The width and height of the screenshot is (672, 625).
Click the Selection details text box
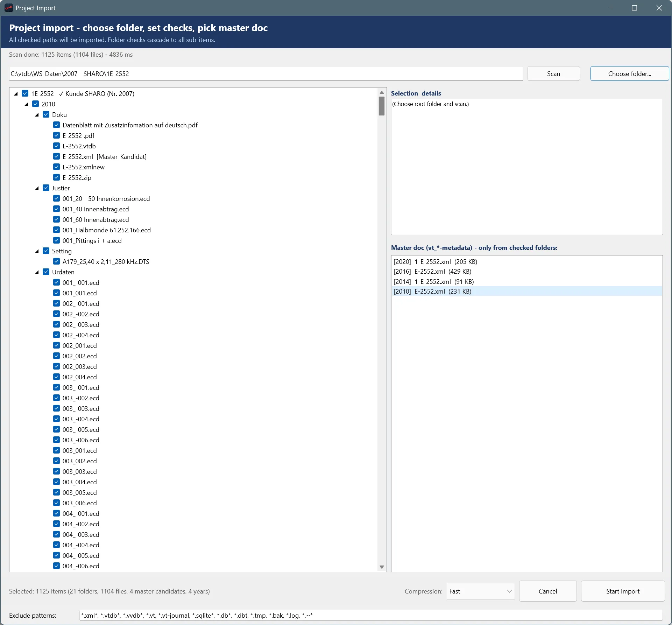(526, 167)
